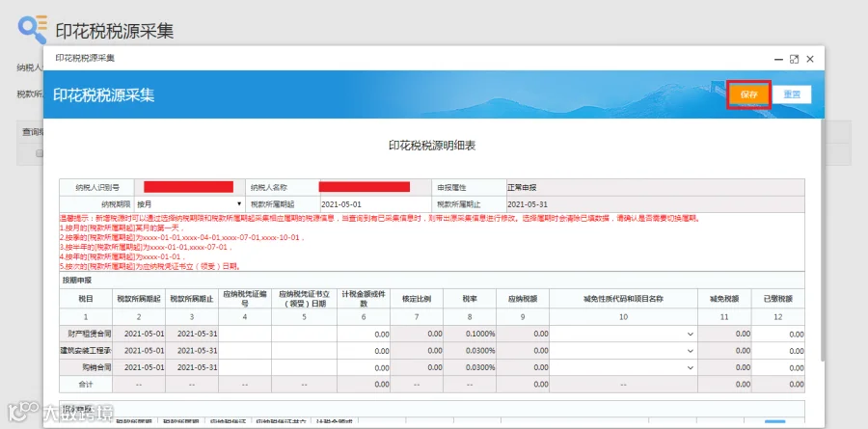Image resolution: width=868 pixels, height=429 pixels.
Task: Click the 重置 reset button
Action: tap(792, 94)
